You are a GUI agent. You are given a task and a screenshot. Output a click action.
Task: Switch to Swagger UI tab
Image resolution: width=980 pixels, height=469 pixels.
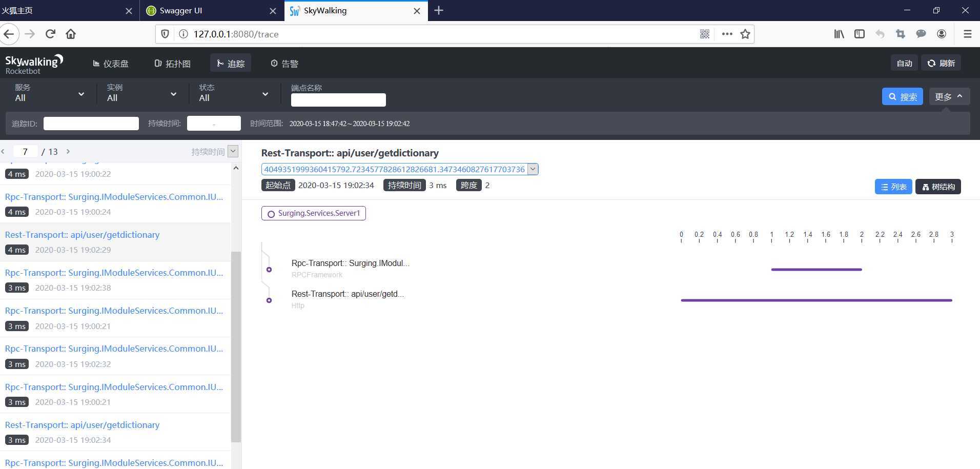(211, 10)
